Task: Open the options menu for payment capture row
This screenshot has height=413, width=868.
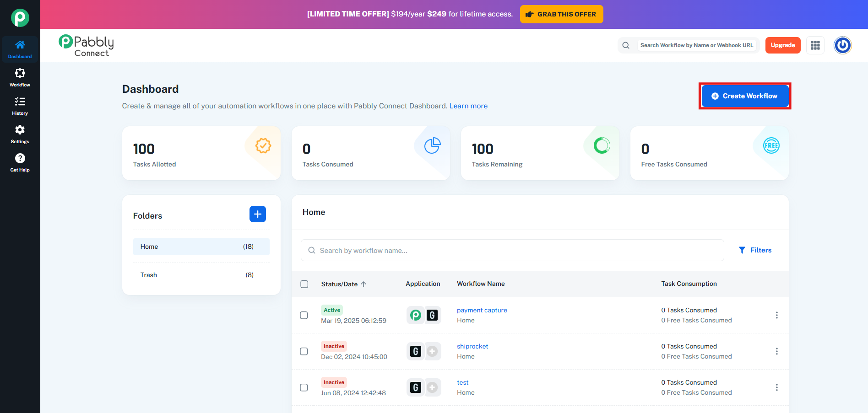Action: click(x=776, y=315)
